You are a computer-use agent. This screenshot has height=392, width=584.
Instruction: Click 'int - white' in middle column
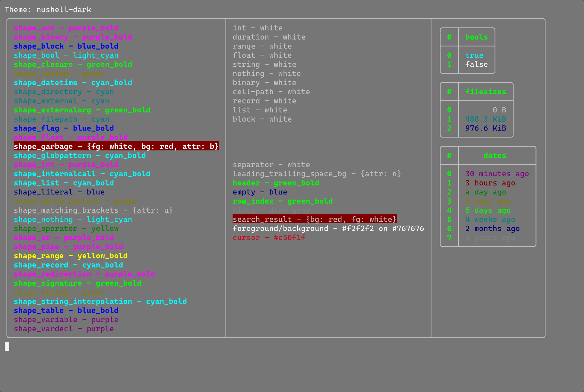258,28
